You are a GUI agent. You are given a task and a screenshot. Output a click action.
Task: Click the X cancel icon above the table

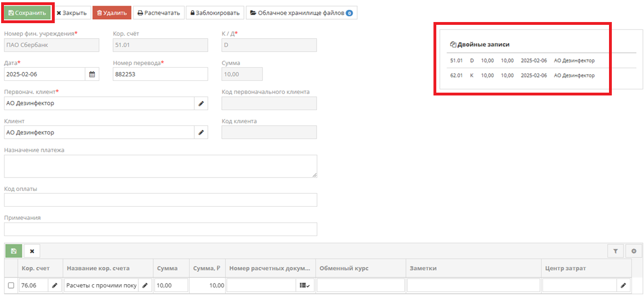coord(32,251)
